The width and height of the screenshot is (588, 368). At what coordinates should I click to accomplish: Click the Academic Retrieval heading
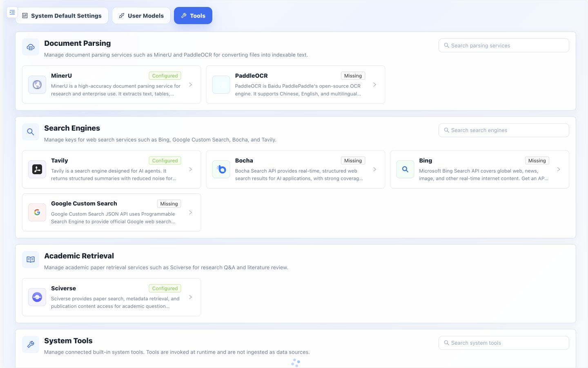pyautogui.click(x=79, y=256)
